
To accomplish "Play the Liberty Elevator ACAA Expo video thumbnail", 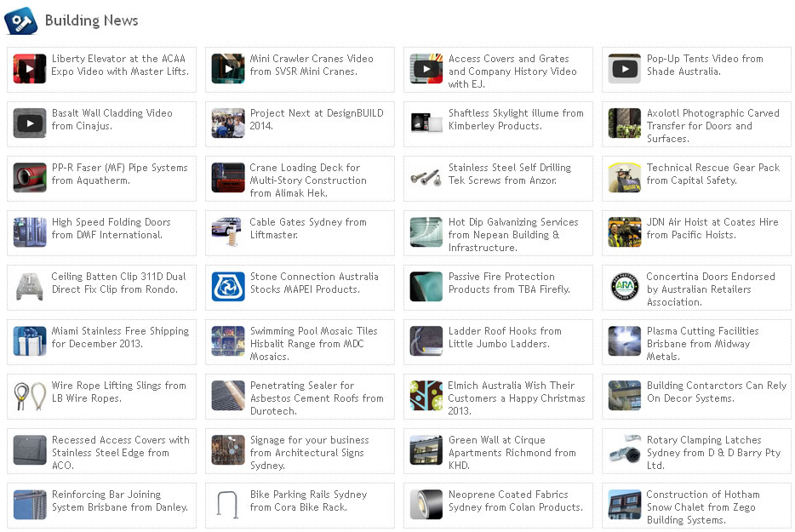I will (x=30, y=68).
